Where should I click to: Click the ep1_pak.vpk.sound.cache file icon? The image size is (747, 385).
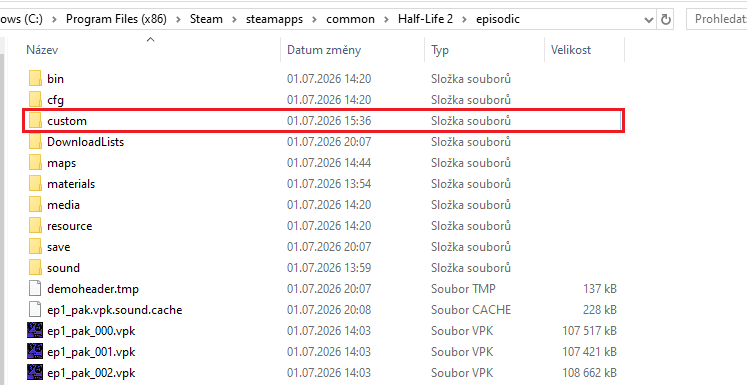[x=35, y=309]
